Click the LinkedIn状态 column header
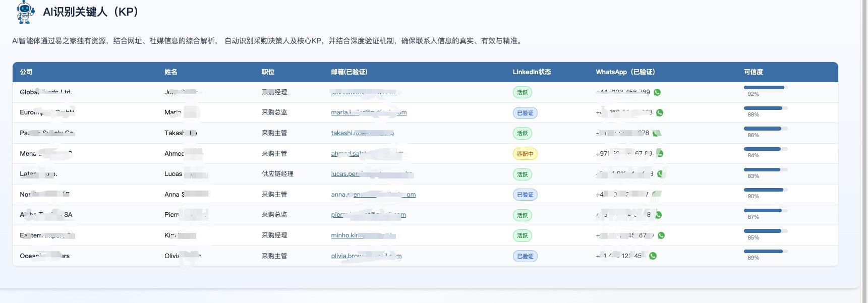Image resolution: width=868 pixels, height=303 pixels. tap(532, 72)
